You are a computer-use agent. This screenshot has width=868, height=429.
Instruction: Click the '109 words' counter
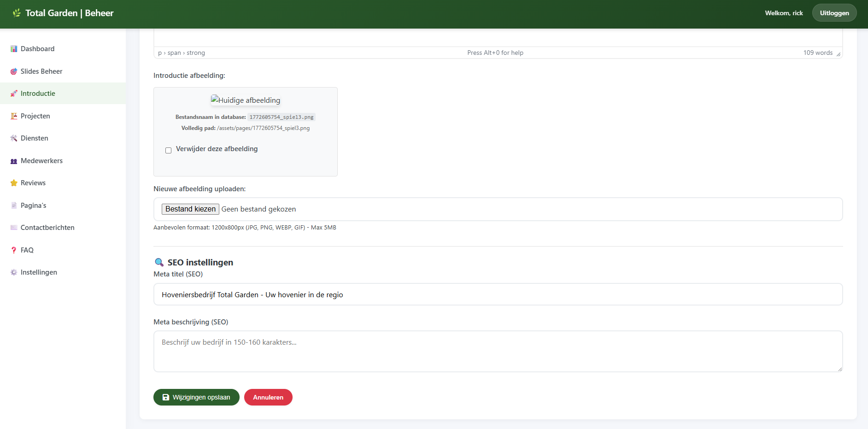(818, 53)
